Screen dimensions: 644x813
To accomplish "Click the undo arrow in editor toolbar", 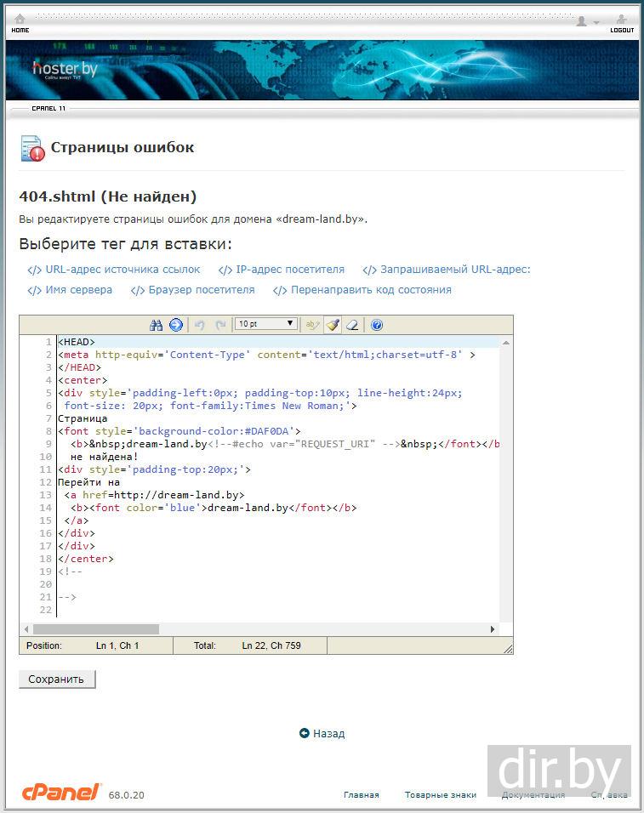I will coord(200,325).
